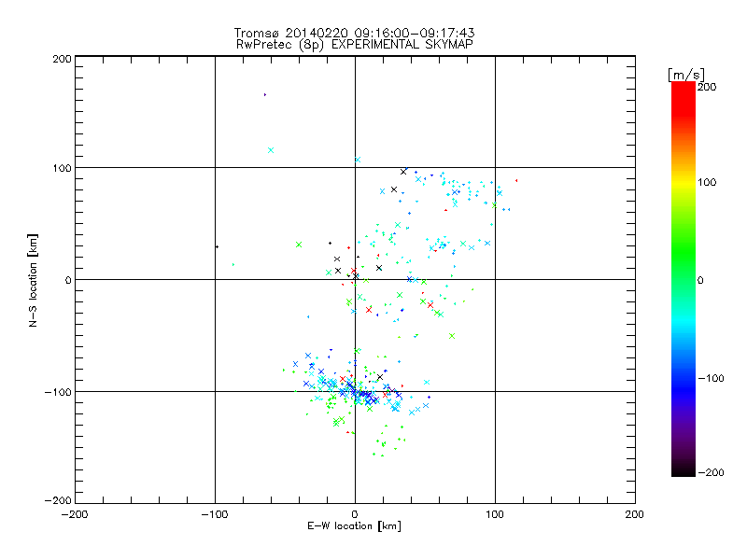Image resolution: width=747 pixels, height=560 pixels.
Task: Click the yellow band near 100 on colorbar
Action: (684, 183)
